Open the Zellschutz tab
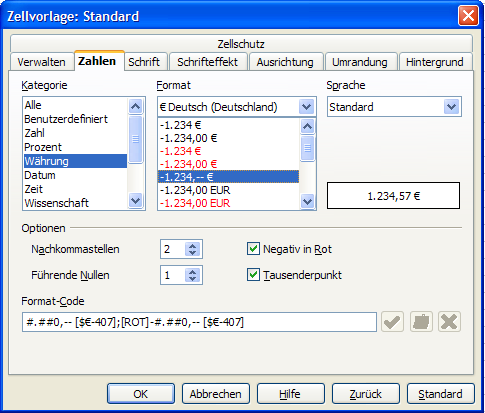The width and height of the screenshot is (485, 413). (241, 44)
